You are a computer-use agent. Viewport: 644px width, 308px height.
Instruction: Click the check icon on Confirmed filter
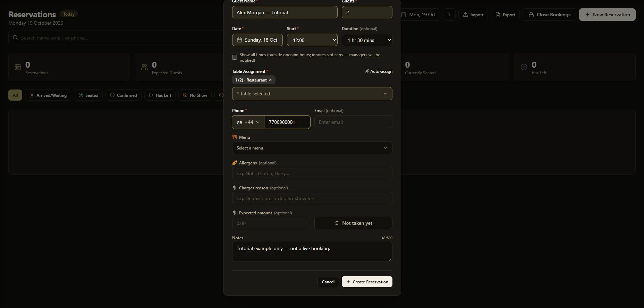112,95
